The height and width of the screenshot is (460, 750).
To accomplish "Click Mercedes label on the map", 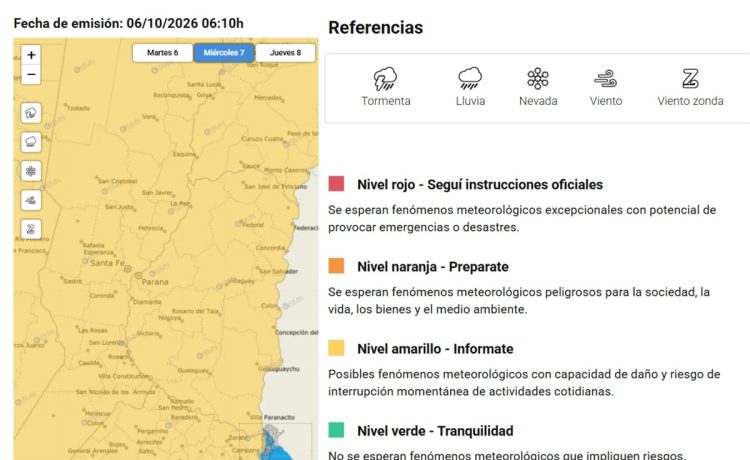I will [268, 98].
